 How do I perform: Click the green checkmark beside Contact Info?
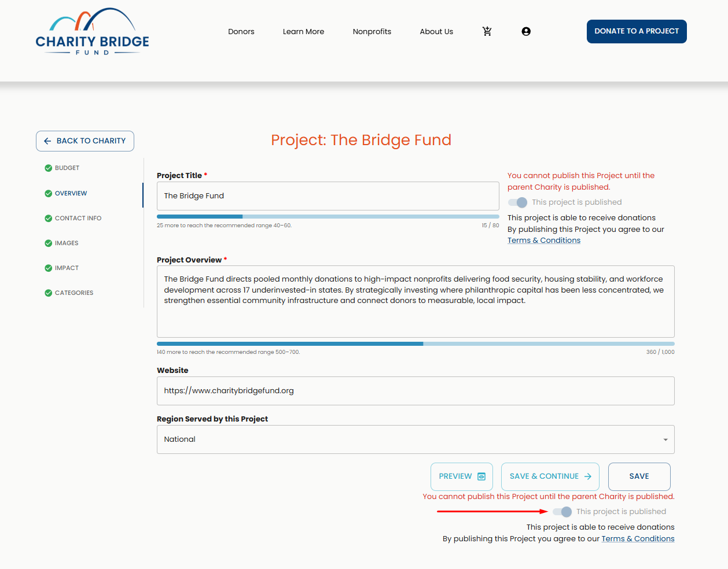pos(49,219)
